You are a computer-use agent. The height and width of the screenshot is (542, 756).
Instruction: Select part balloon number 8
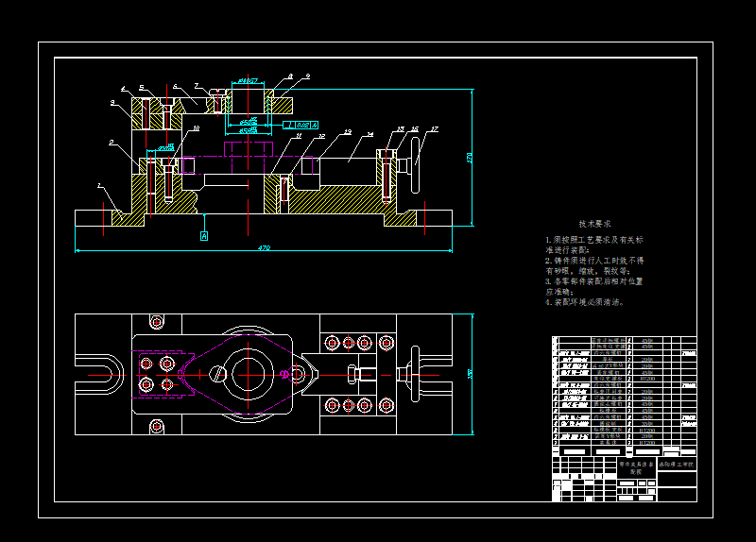[x=291, y=76]
